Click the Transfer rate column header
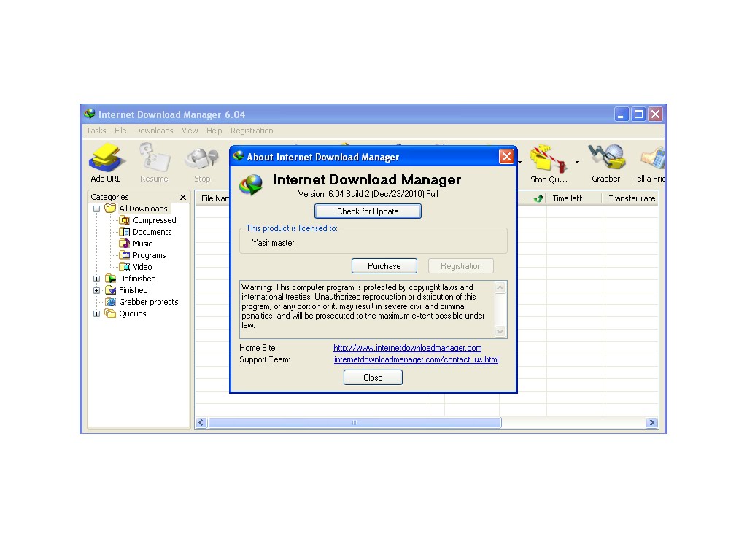 (x=631, y=198)
